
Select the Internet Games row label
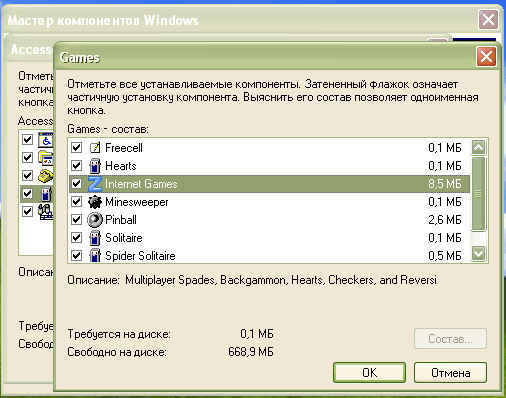141,184
